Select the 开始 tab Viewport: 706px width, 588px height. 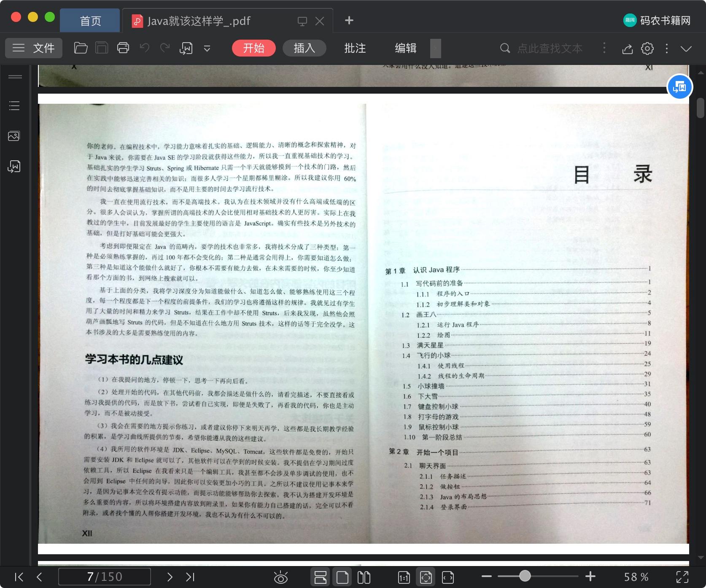[254, 48]
